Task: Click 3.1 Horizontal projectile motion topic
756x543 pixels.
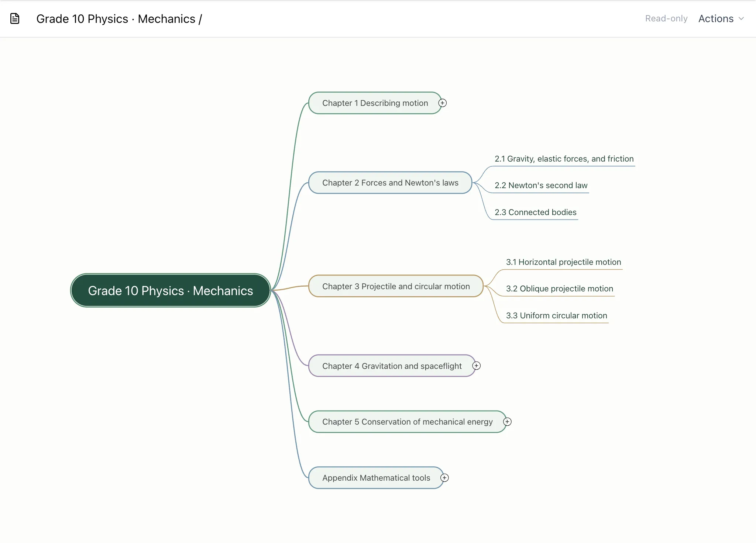Action: [x=563, y=262]
